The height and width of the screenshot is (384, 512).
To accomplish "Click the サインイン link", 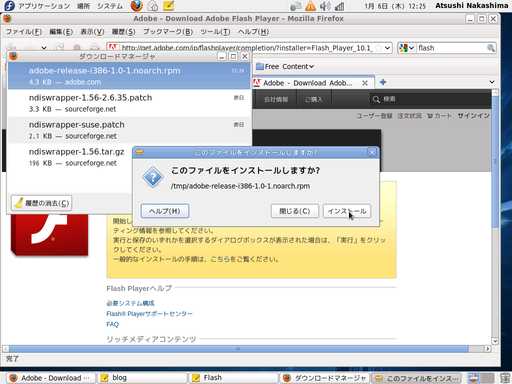I will (473, 116).
